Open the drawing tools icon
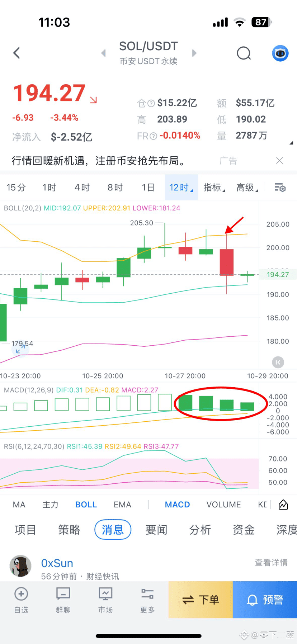 [x=283, y=505]
